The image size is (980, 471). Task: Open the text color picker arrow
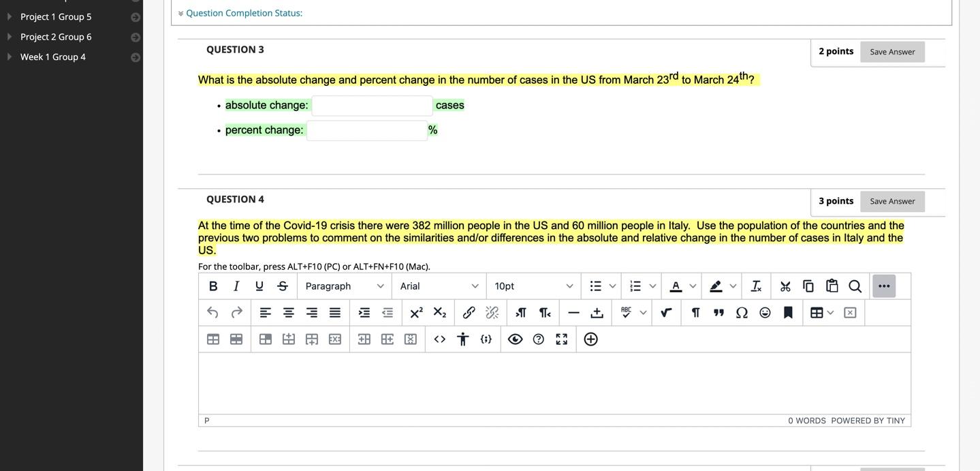click(x=693, y=286)
